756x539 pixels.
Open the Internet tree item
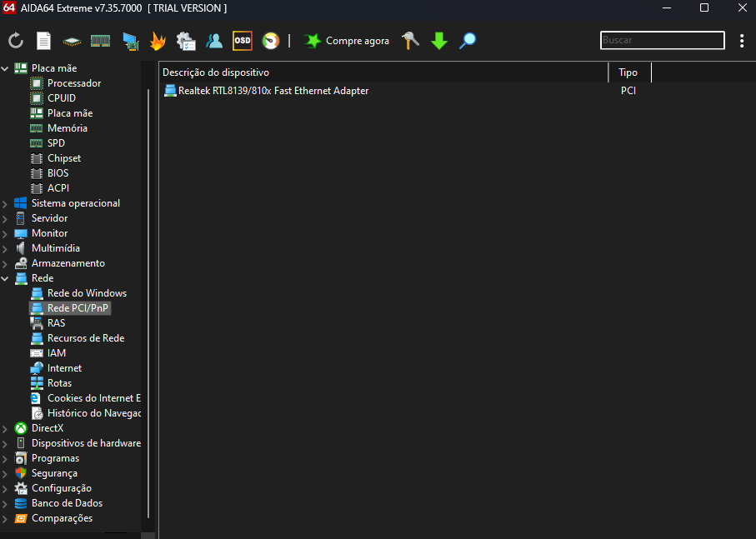[65, 368]
